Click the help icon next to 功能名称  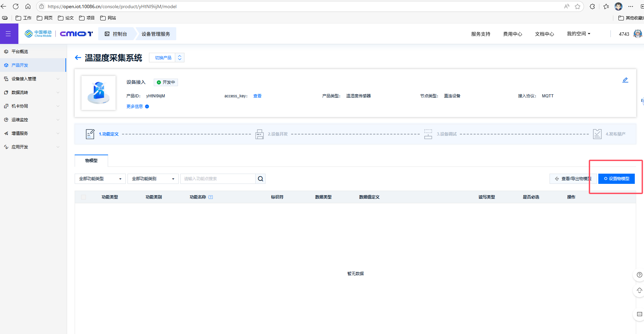(x=210, y=197)
